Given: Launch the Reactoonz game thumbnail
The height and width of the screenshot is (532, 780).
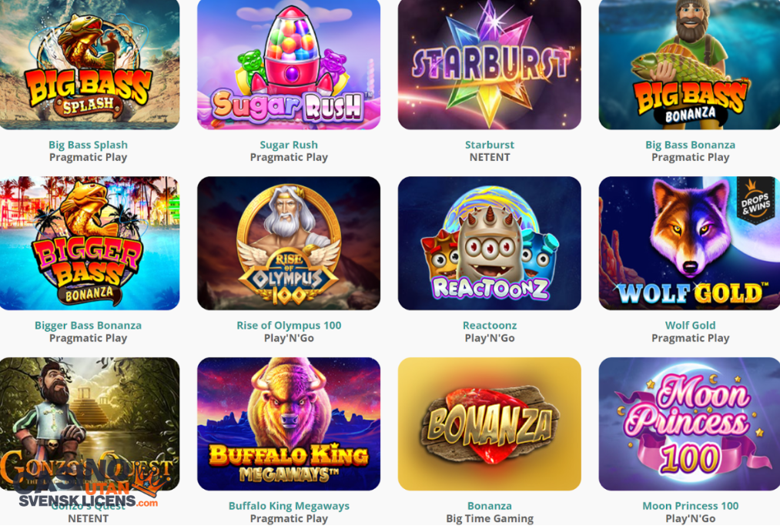Looking at the screenshot, I should (490, 243).
